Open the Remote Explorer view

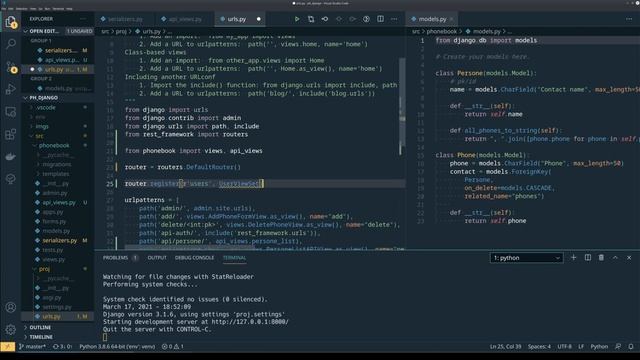click(11, 111)
